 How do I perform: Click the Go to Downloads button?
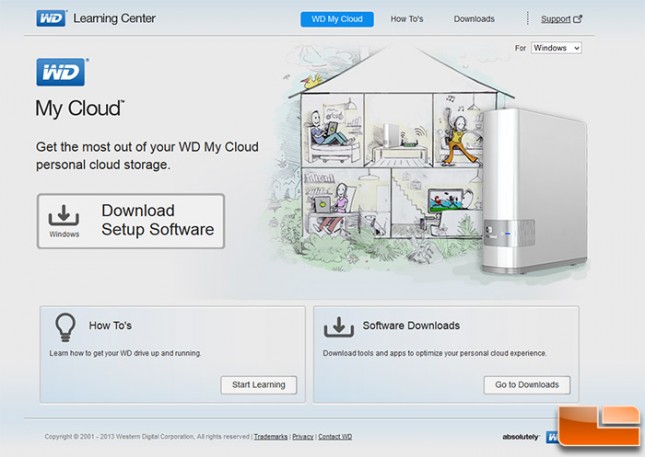(x=527, y=385)
